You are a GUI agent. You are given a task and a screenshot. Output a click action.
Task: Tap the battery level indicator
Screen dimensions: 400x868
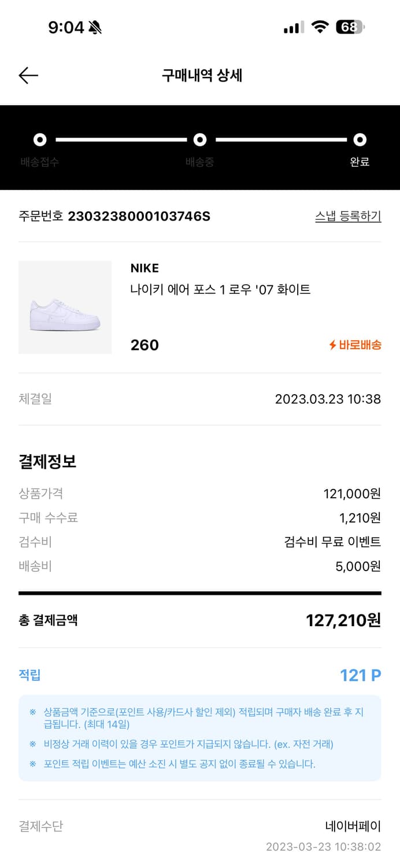[x=350, y=27]
